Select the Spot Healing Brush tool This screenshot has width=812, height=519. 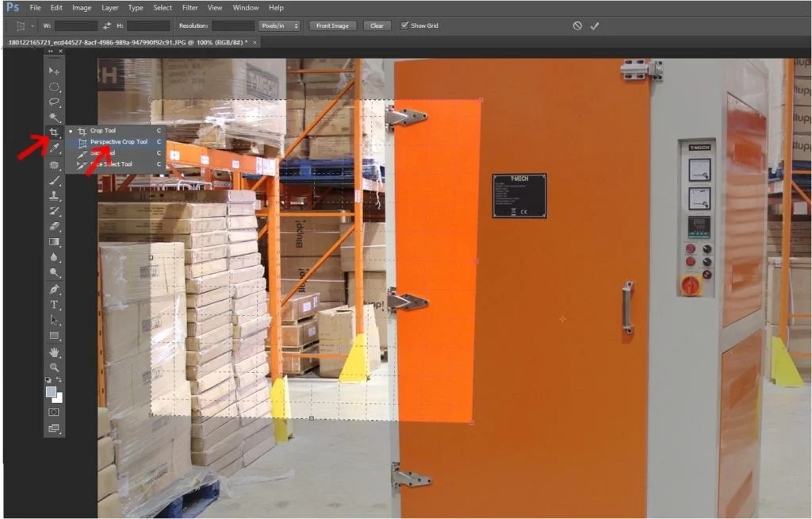[54, 165]
